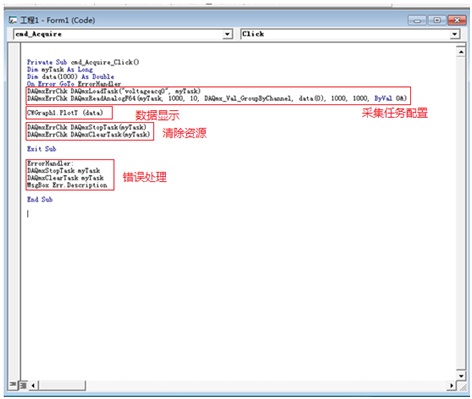Switch to Full Module View icon
The height and width of the screenshot is (399, 472).
point(23,385)
